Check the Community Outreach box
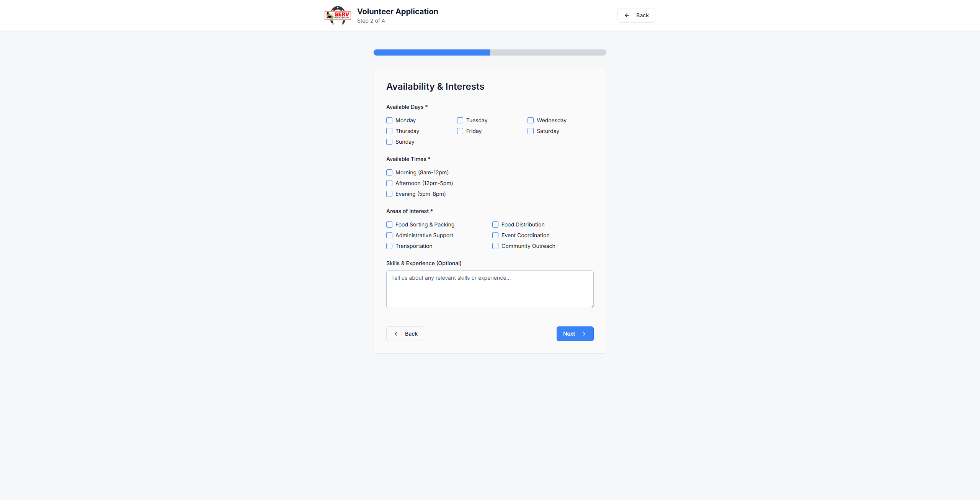This screenshot has height=500, width=980. [x=495, y=246]
